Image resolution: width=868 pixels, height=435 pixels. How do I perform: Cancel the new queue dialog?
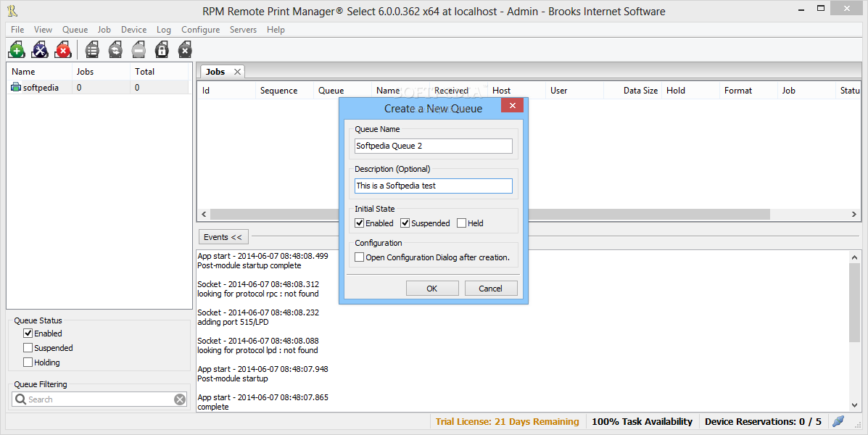pyautogui.click(x=490, y=289)
